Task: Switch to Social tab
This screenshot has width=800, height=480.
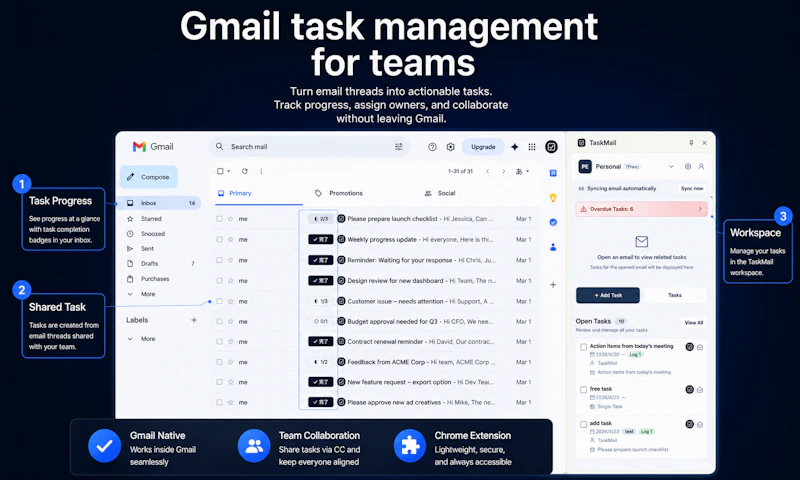Action: 440,193
